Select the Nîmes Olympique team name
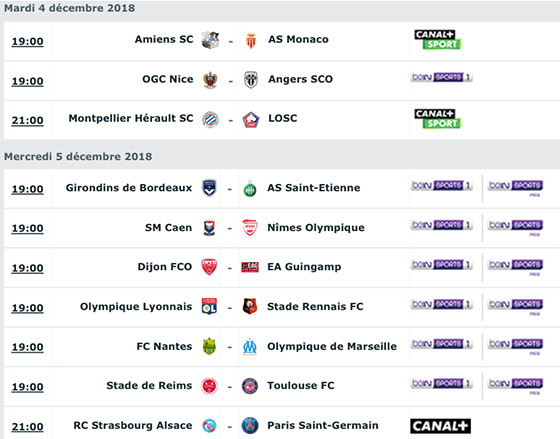560x439 pixels. point(316,228)
